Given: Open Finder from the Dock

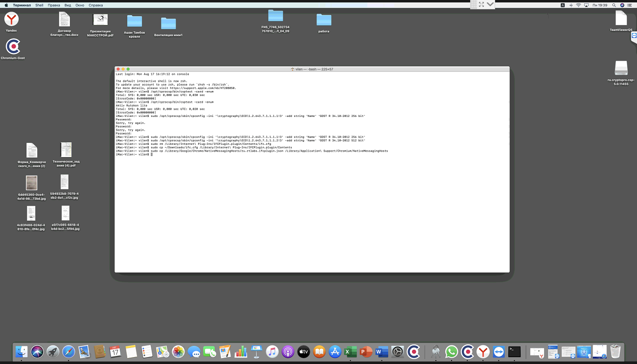Looking at the screenshot, I should coord(21,351).
